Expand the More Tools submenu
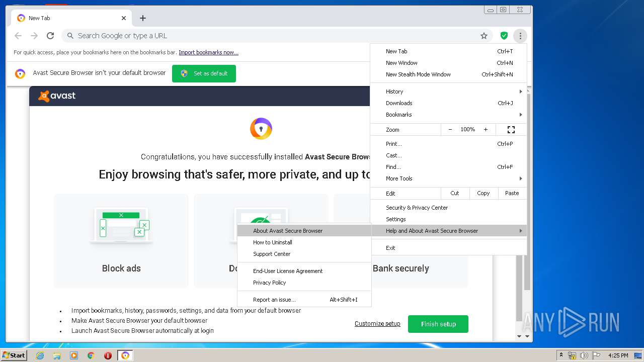Viewport: 644px width, 362px height. coord(448,178)
